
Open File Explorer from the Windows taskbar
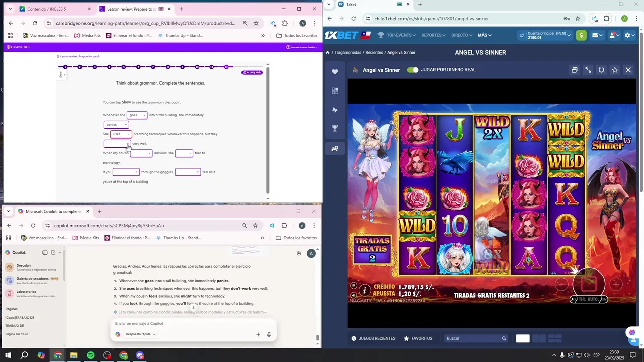point(74,355)
